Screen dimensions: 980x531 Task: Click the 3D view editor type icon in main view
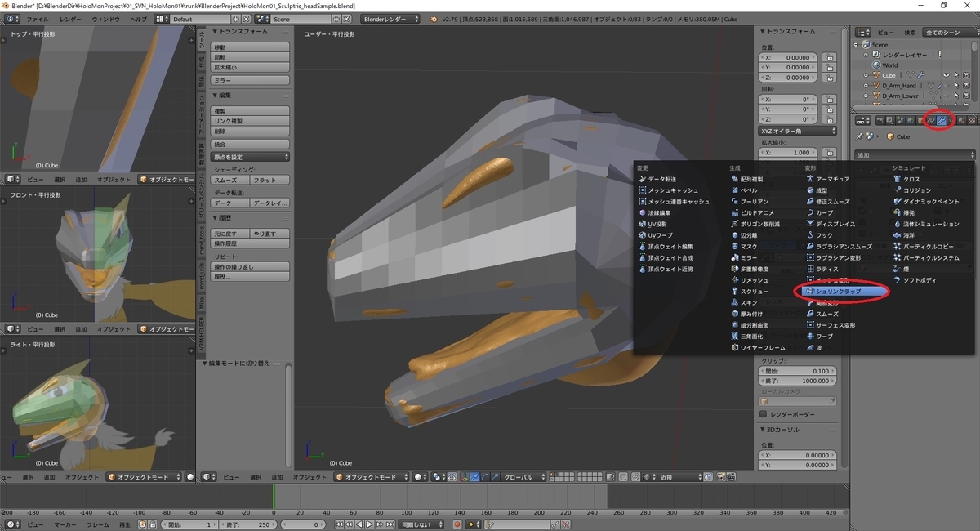tap(210, 476)
